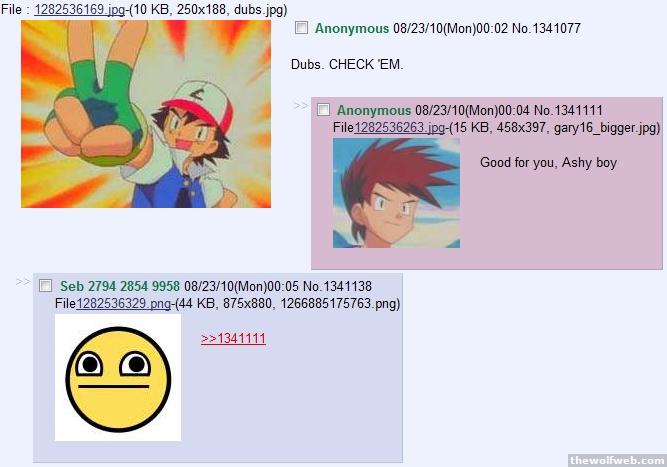Click the first Anonymous poster name
667x467 pixels.
tap(352, 28)
